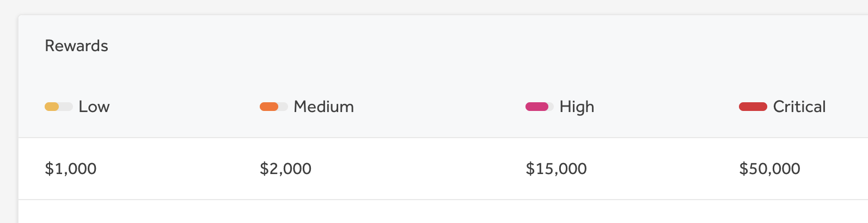Click the Rewards section heading
The width and height of the screenshot is (868, 223).
coord(76,46)
